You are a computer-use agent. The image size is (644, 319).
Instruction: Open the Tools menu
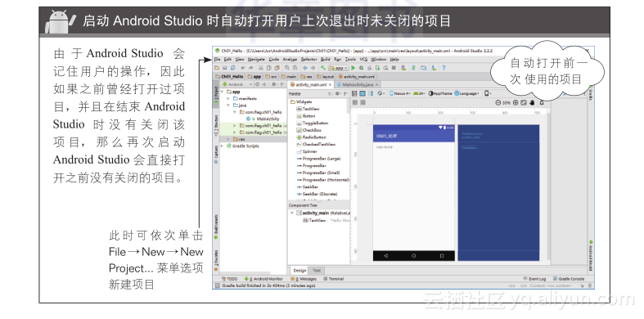coord(350,60)
